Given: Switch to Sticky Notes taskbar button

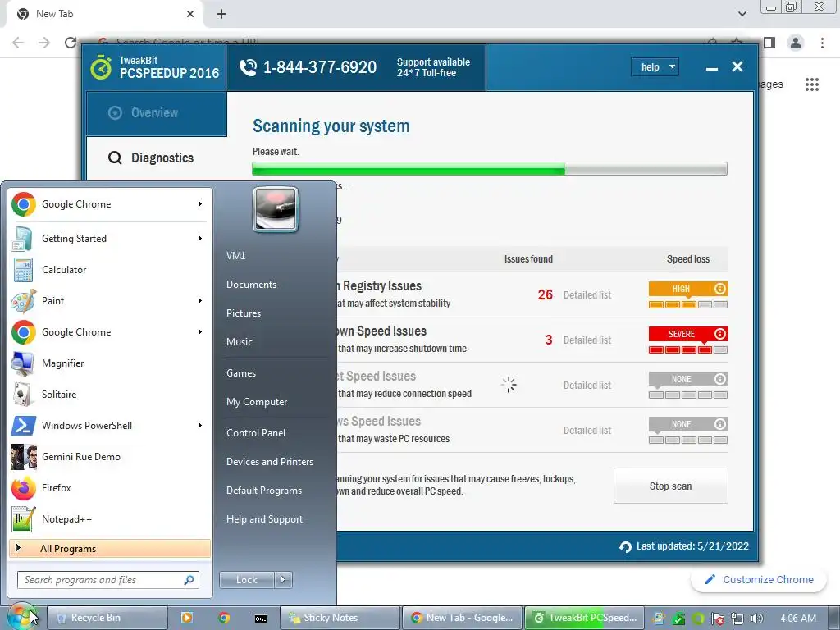Looking at the screenshot, I should (340, 618).
